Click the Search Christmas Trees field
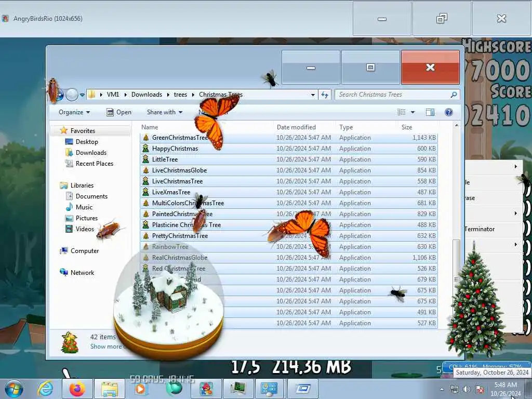The image size is (532, 399). coord(397,95)
